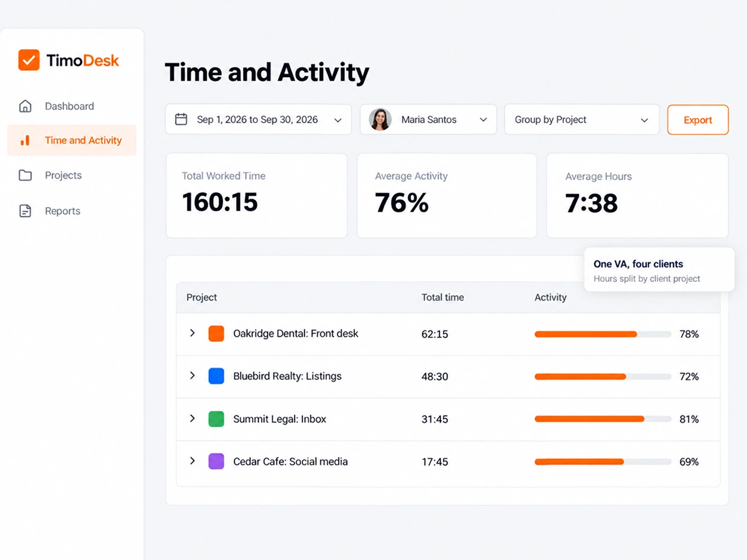747x560 pixels.
Task: Click the Project column header
Action: (202, 297)
